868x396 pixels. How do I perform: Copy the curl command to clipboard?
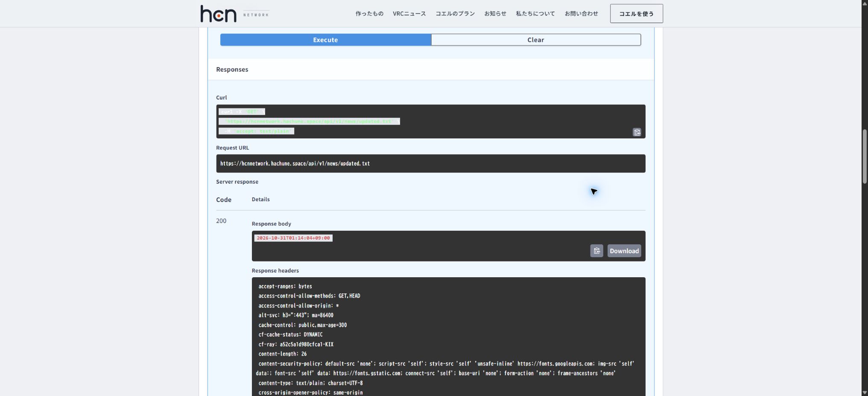[x=637, y=132]
